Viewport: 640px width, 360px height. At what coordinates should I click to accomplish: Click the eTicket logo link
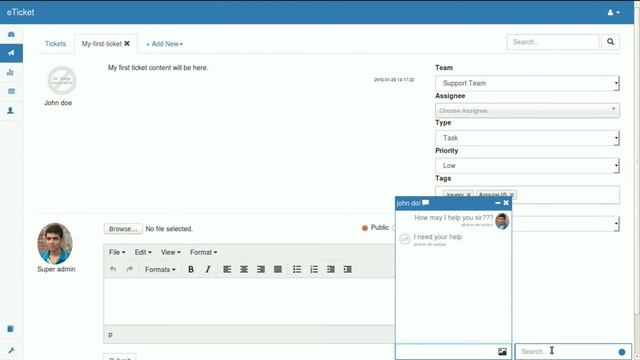pyautogui.click(x=20, y=12)
